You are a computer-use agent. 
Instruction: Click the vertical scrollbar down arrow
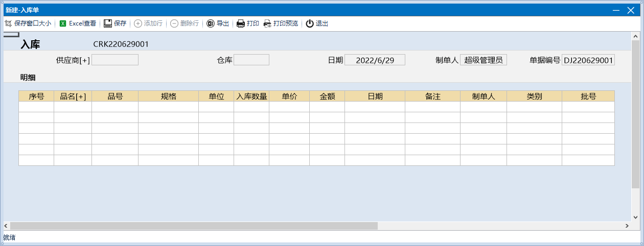(x=635, y=216)
